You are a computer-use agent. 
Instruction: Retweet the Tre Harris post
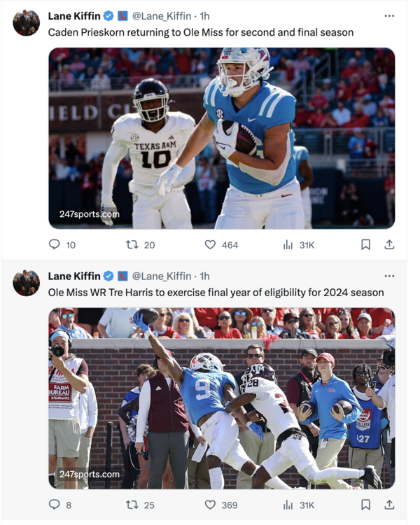131,505
